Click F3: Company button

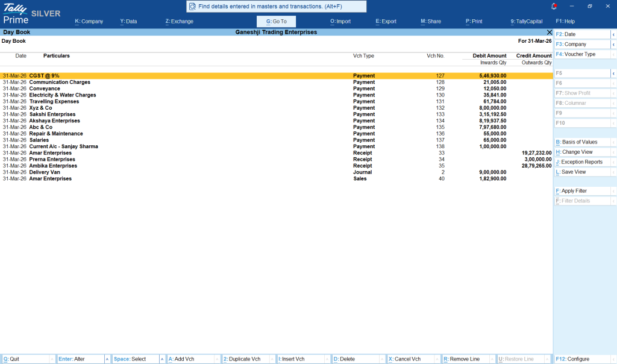pos(583,44)
